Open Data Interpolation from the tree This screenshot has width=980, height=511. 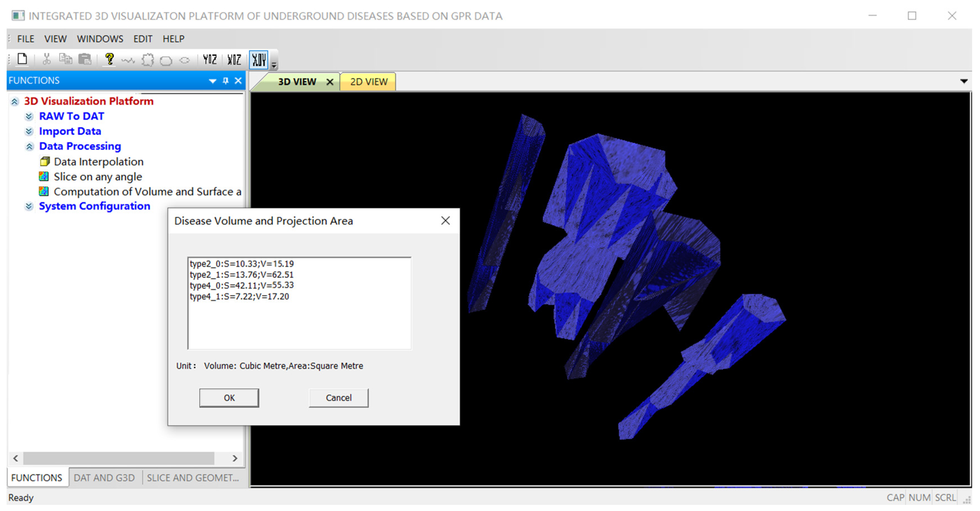98,162
